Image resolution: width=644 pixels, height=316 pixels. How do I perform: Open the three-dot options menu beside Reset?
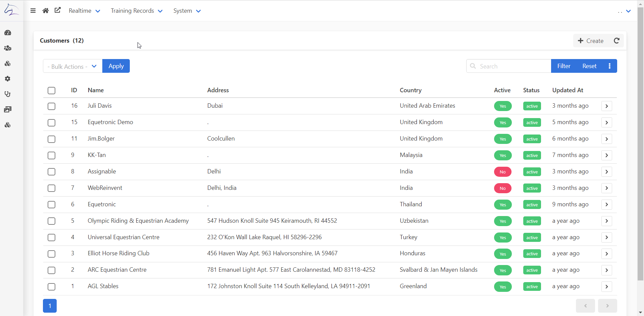[x=610, y=66]
